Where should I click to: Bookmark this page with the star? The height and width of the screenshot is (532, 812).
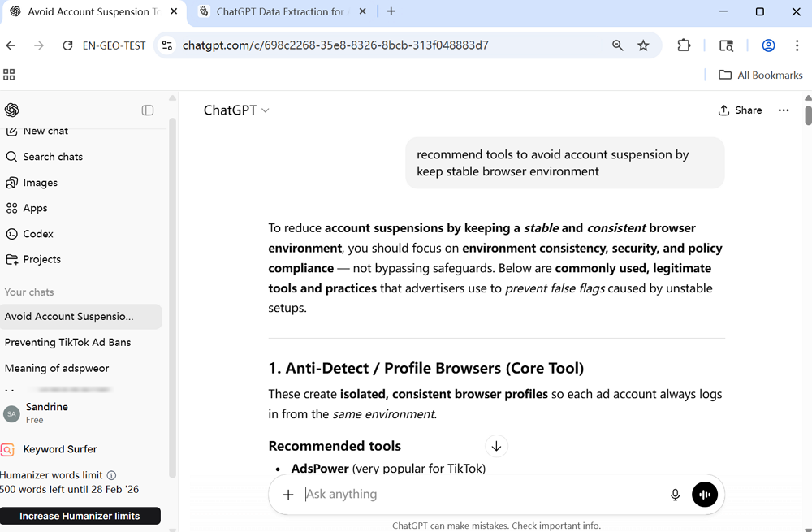tap(643, 45)
